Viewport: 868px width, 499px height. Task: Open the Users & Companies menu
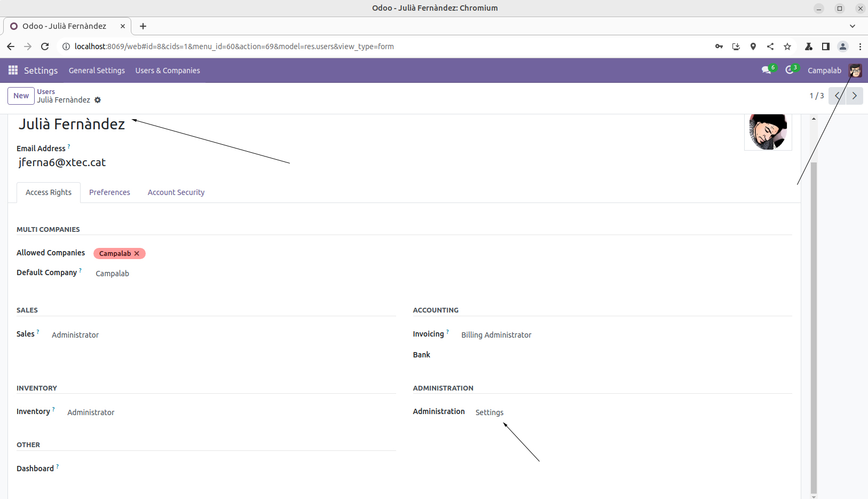168,71
